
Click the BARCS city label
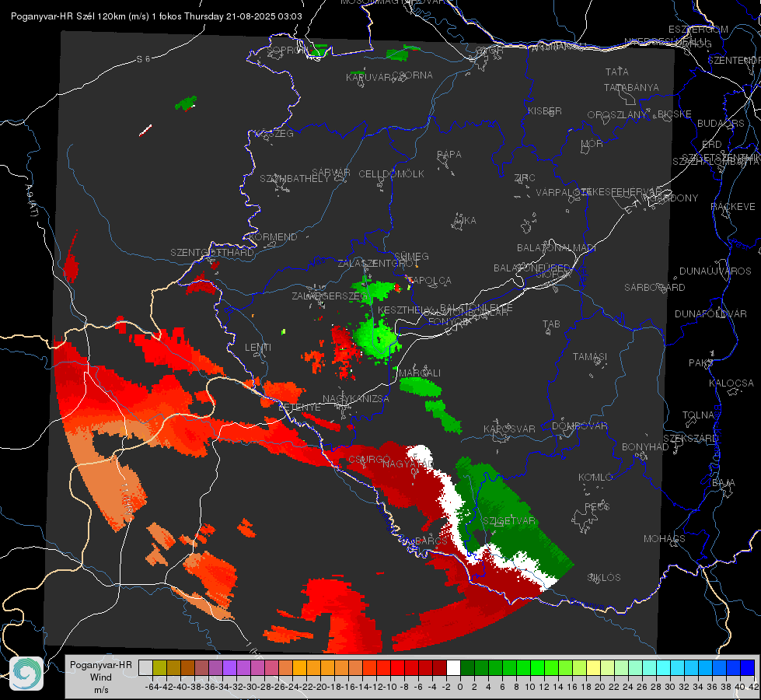click(x=431, y=541)
